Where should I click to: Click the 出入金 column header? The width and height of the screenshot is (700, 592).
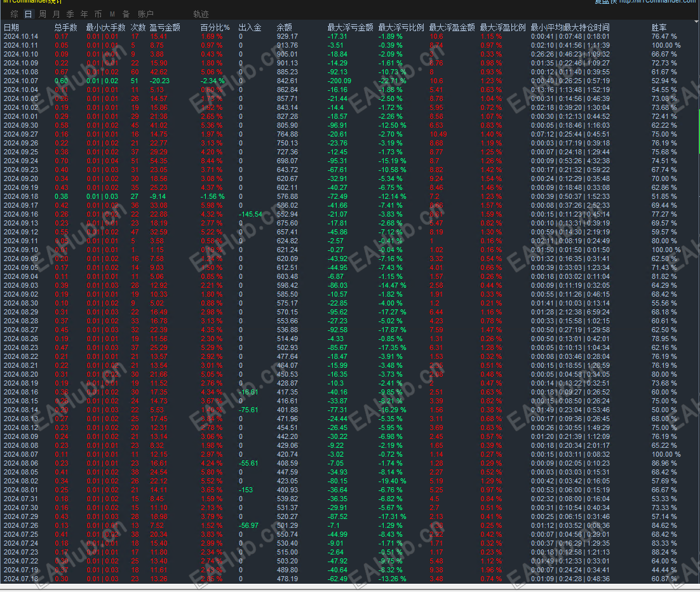[x=250, y=28]
